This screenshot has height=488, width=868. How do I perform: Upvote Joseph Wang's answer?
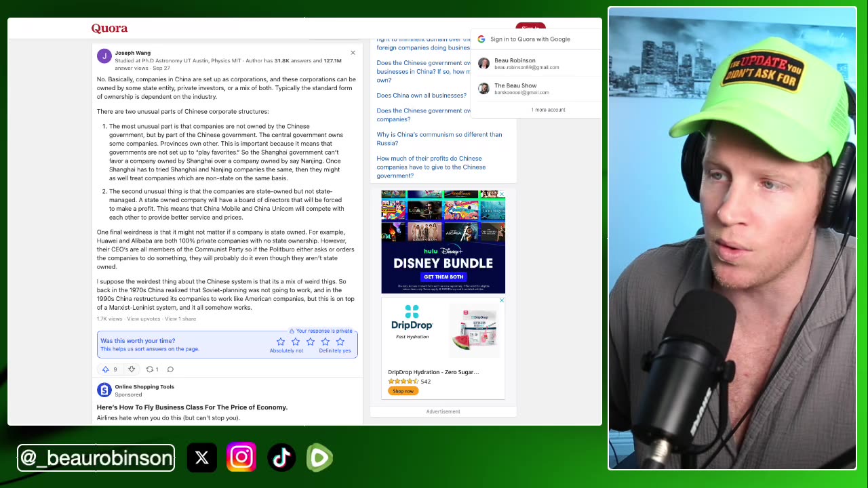(105, 369)
